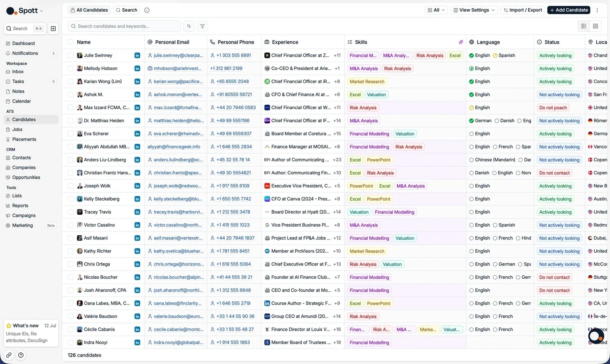Viewport: 610px width, 364px height.
Task: Open Josh Aharonoff's LinkedIn icon
Action: coord(137,291)
